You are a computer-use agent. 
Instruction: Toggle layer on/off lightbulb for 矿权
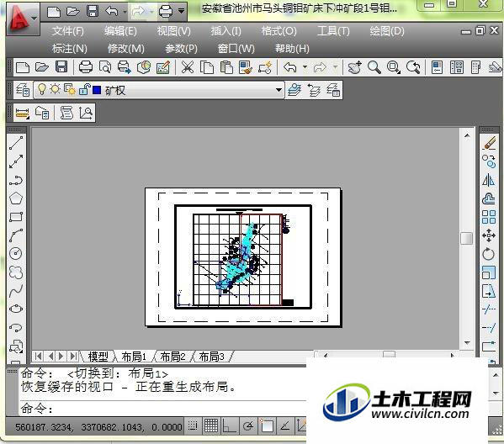(x=41, y=89)
